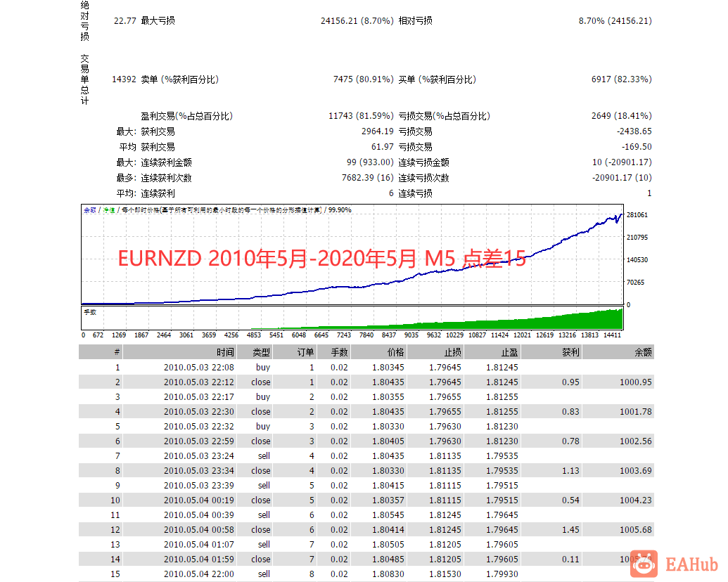Click the profit trades value 11743 (81.59%)

(361, 116)
